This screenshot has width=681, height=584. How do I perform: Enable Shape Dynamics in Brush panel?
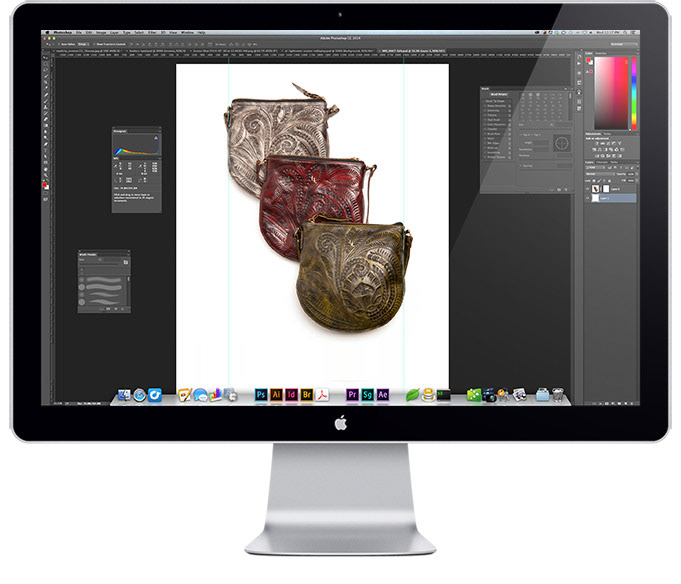tap(485, 106)
